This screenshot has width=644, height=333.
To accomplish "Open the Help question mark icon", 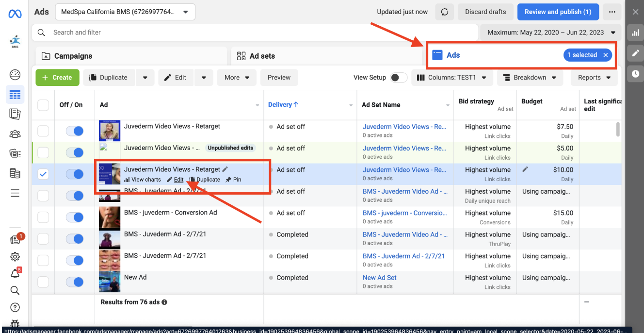I will tap(15, 307).
